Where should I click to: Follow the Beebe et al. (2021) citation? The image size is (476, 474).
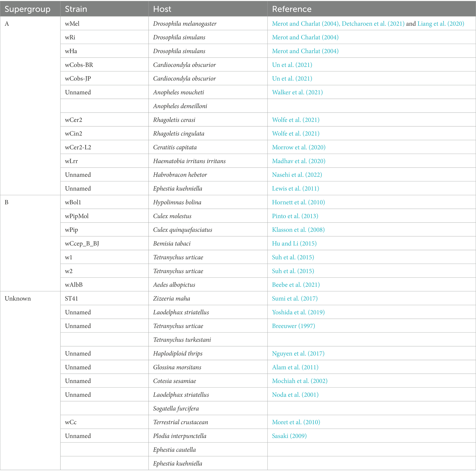pyautogui.click(x=296, y=285)
